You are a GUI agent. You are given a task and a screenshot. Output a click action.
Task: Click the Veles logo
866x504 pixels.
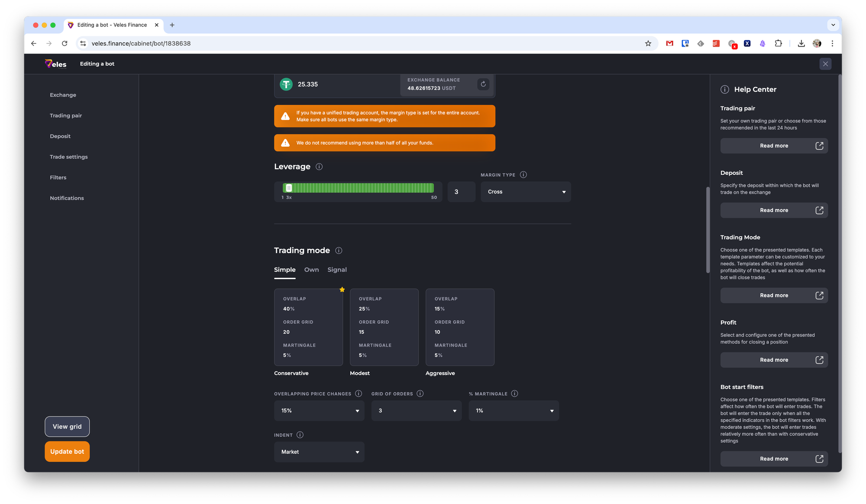click(56, 64)
